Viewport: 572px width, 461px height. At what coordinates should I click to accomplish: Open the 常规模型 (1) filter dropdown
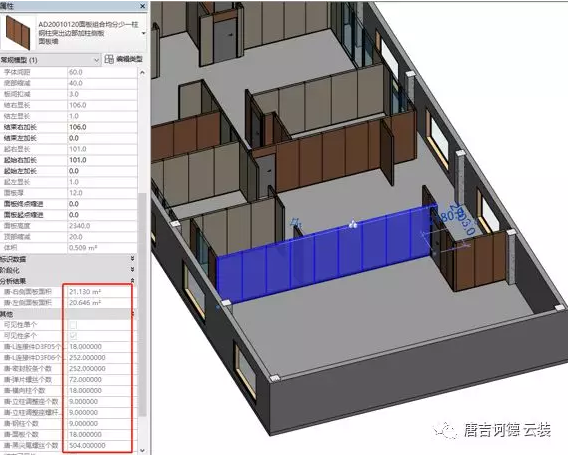point(50,60)
